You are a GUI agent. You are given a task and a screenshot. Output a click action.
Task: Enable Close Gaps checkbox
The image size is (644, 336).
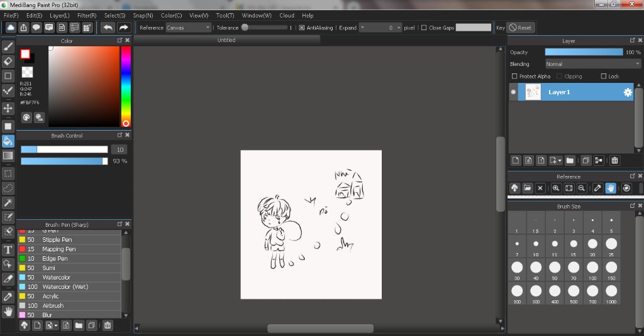[x=424, y=28]
